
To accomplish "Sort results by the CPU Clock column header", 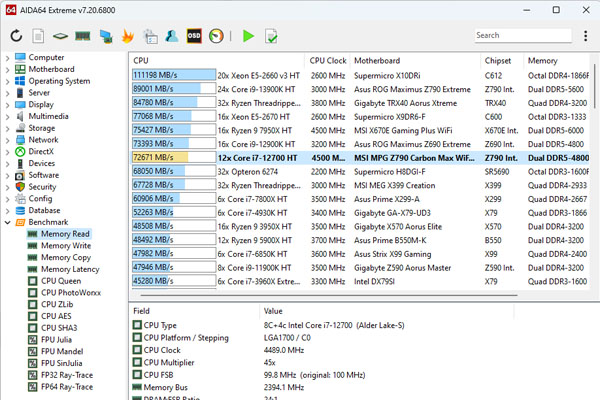I will pos(327,60).
